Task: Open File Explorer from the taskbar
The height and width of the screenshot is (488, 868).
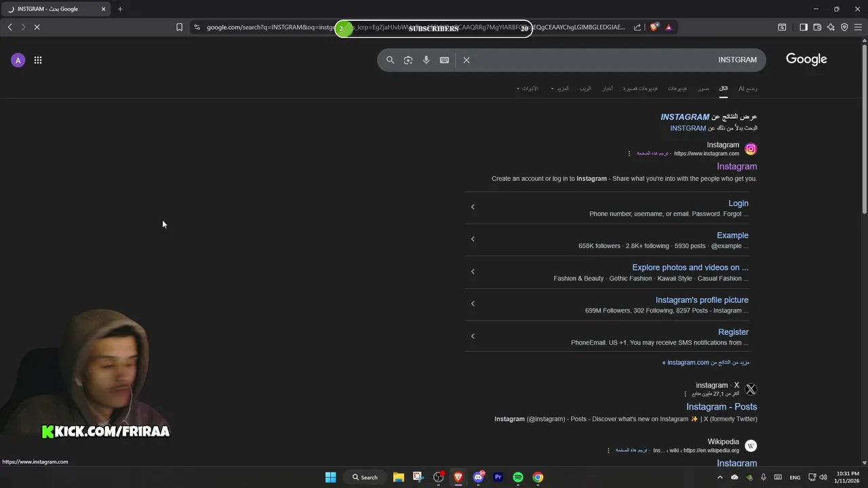Action: pyautogui.click(x=399, y=477)
